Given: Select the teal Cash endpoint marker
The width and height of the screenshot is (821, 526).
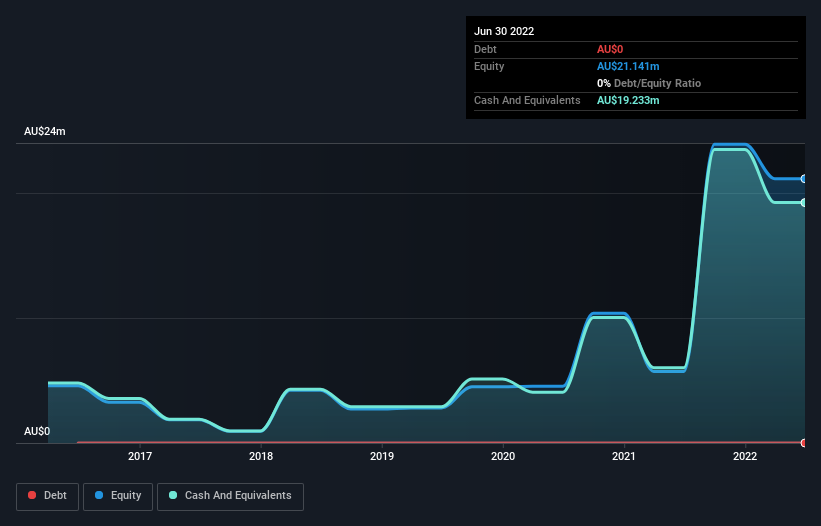Looking at the screenshot, I should pyautogui.click(x=804, y=203).
